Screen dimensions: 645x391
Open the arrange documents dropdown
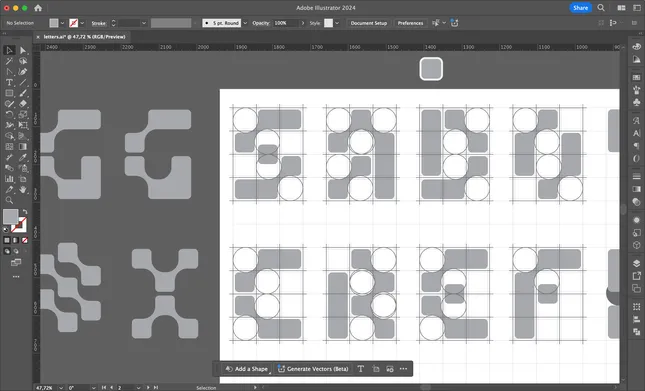point(622,8)
